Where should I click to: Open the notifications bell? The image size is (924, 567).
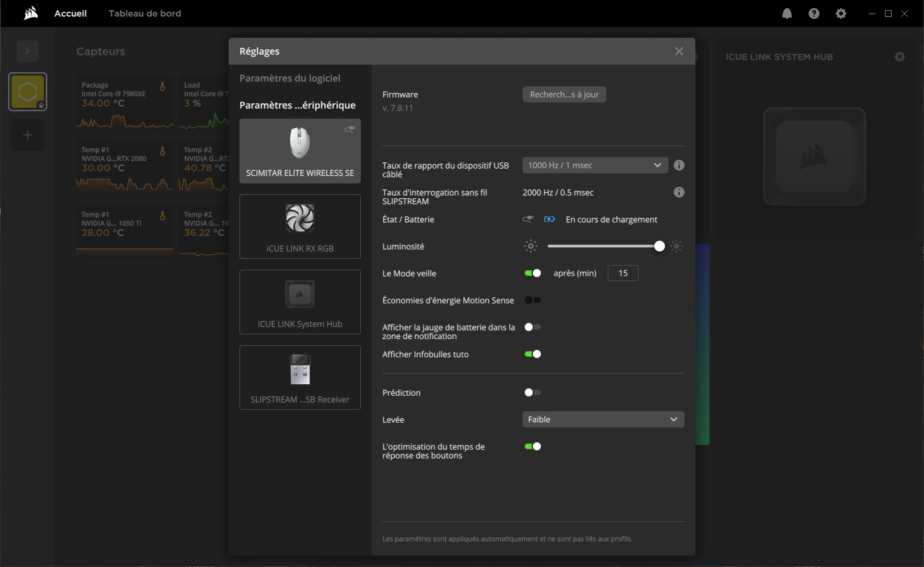click(787, 13)
